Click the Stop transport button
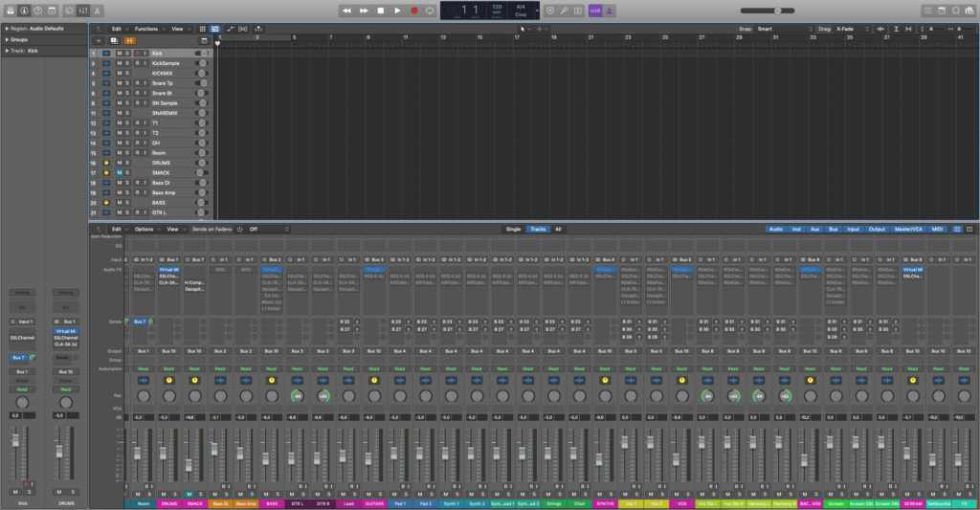This screenshot has width=980, height=510. [x=381, y=11]
